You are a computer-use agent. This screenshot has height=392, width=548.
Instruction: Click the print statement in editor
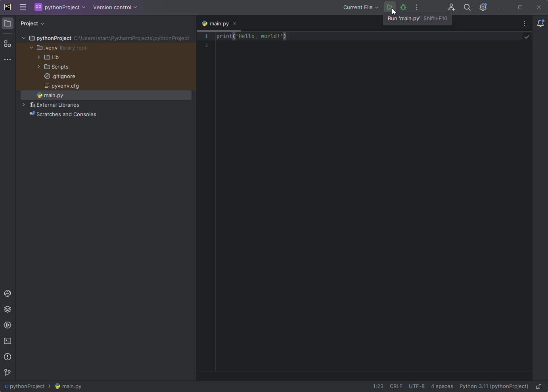coord(251,36)
